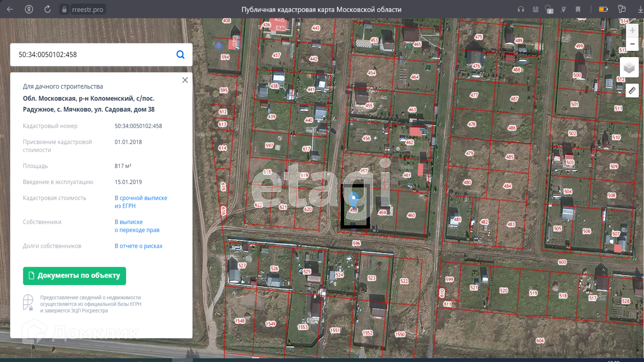Zoom out the map with minus
The height and width of the screenshot is (362, 644).
(x=632, y=44)
